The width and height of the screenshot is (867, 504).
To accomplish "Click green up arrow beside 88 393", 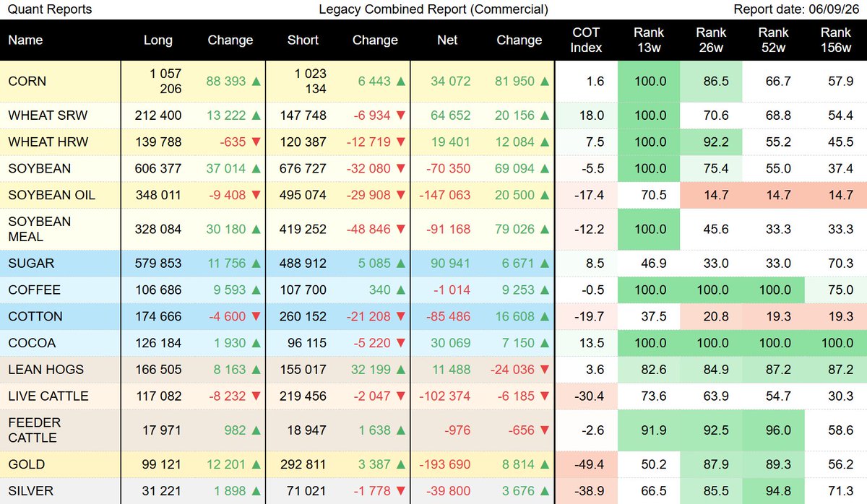I will pyautogui.click(x=255, y=82).
